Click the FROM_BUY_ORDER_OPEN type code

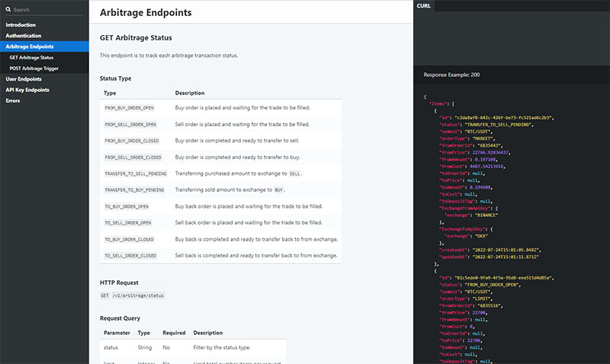tap(130, 108)
